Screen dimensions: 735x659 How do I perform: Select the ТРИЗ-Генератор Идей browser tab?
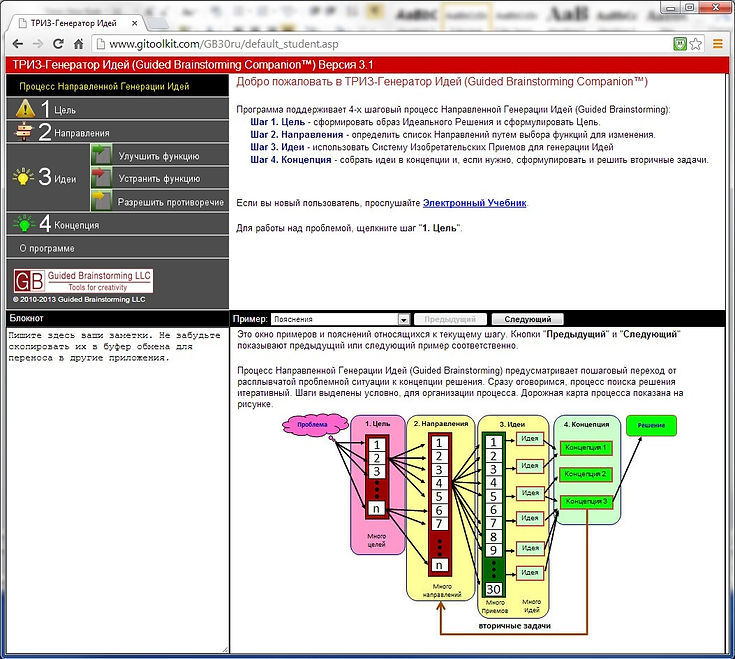75,23
